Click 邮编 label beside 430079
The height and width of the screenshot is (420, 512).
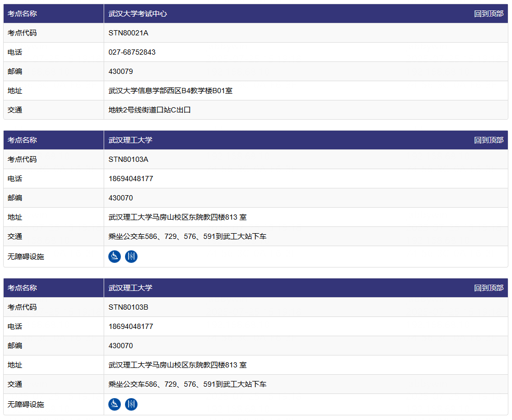coord(15,71)
